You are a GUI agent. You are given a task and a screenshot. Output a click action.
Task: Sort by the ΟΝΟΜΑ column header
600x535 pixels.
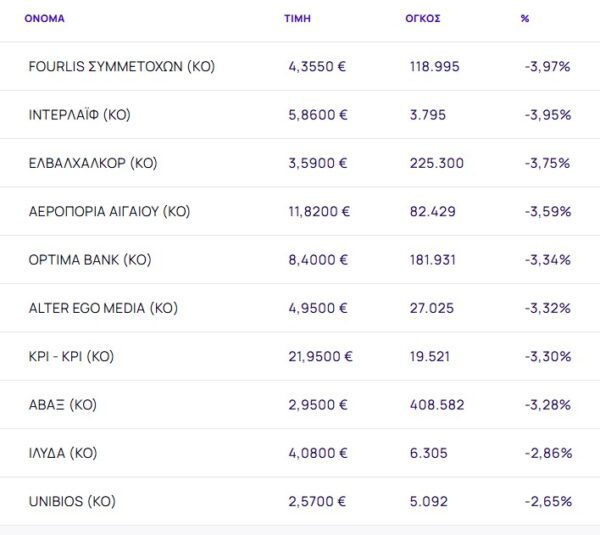click(x=45, y=18)
